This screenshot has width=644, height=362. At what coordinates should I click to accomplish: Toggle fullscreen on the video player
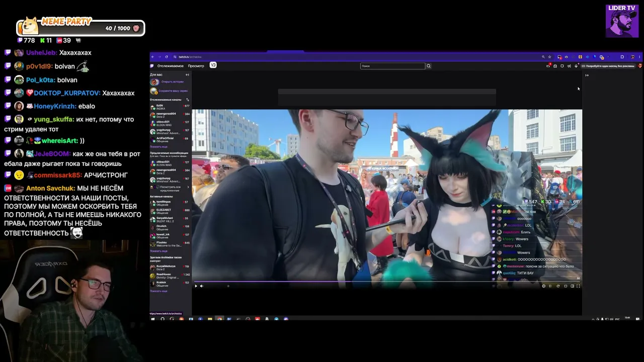pos(578,286)
